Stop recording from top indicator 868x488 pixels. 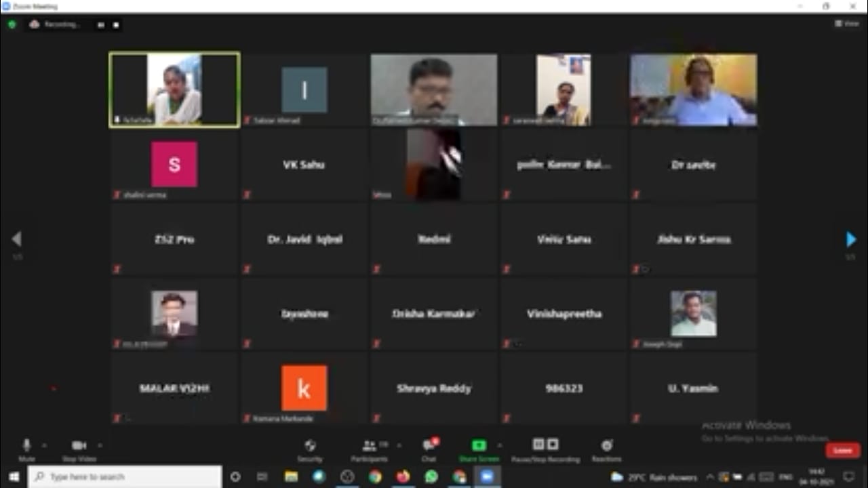point(116,25)
